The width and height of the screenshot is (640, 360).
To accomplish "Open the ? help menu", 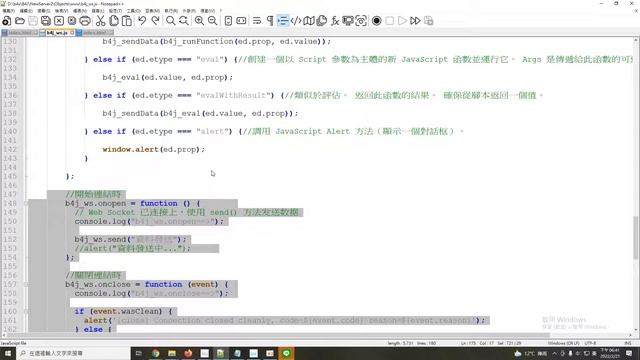I will [x=221, y=11].
